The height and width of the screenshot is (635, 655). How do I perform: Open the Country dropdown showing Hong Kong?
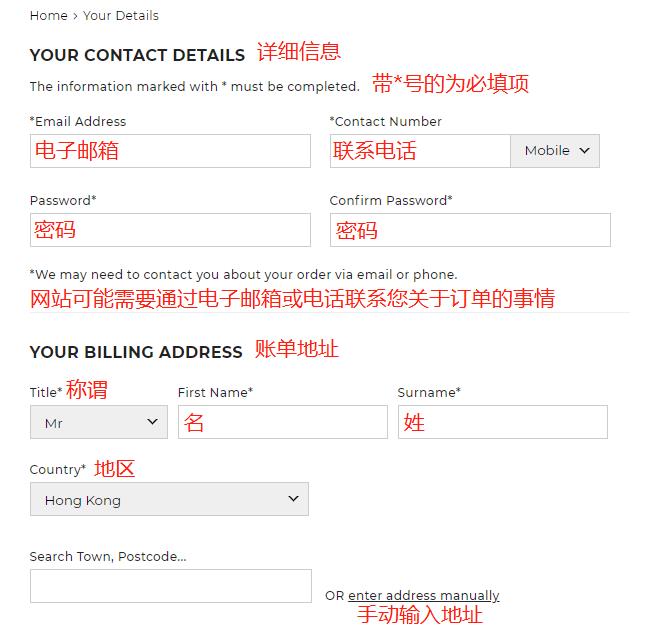[169, 499]
